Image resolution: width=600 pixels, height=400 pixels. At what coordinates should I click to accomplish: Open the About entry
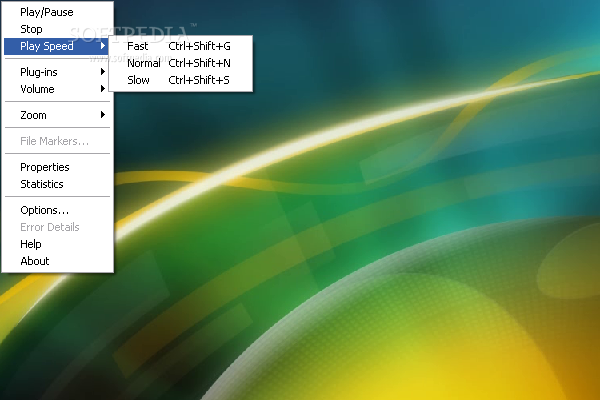(x=57, y=261)
